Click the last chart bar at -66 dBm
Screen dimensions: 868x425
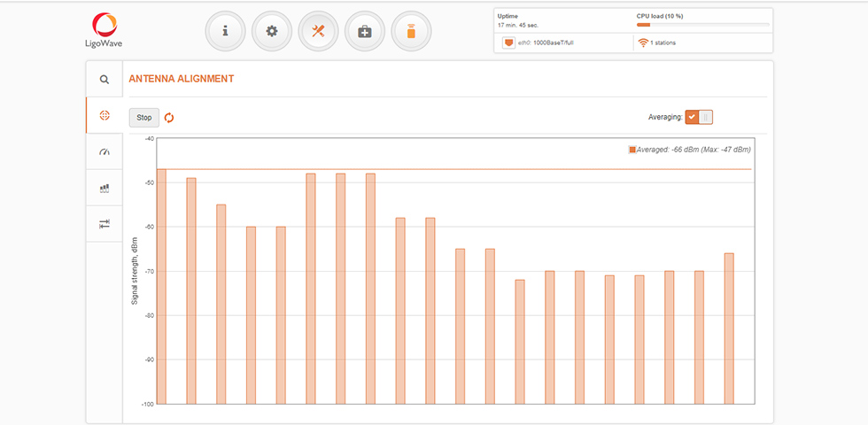pyautogui.click(x=729, y=328)
